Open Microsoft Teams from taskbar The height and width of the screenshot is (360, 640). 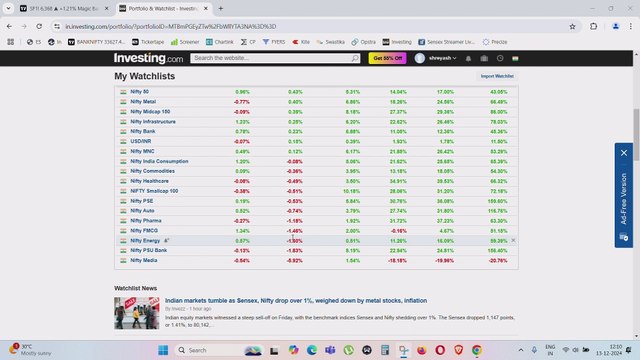pyautogui.click(x=330, y=350)
